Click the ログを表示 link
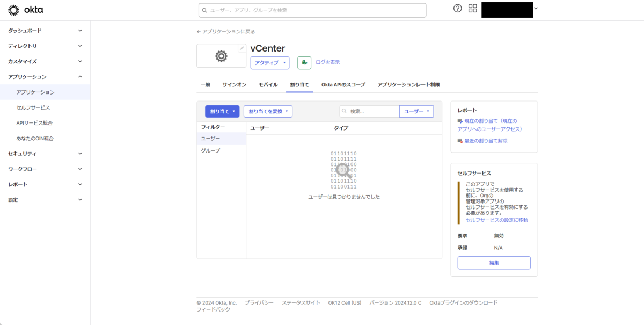The image size is (644, 325). (x=327, y=62)
